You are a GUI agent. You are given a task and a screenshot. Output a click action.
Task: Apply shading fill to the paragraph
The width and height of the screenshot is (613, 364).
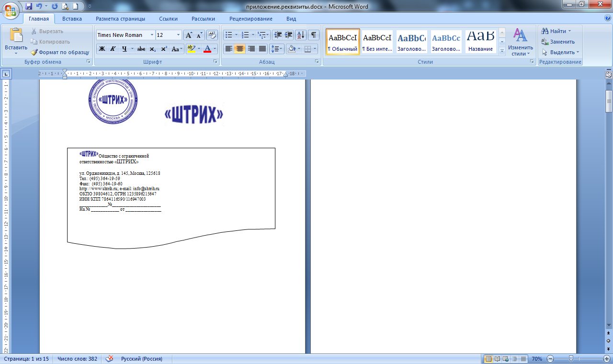point(291,49)
